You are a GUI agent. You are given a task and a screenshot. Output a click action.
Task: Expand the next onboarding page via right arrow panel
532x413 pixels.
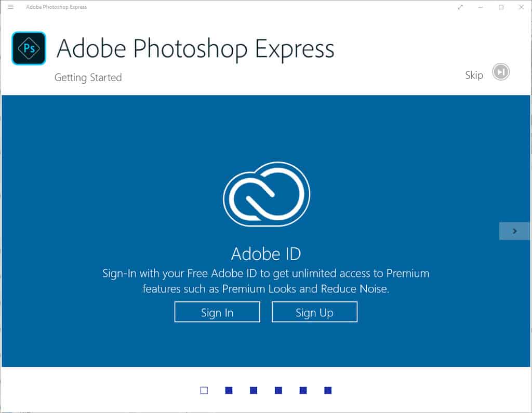point(514,231)
